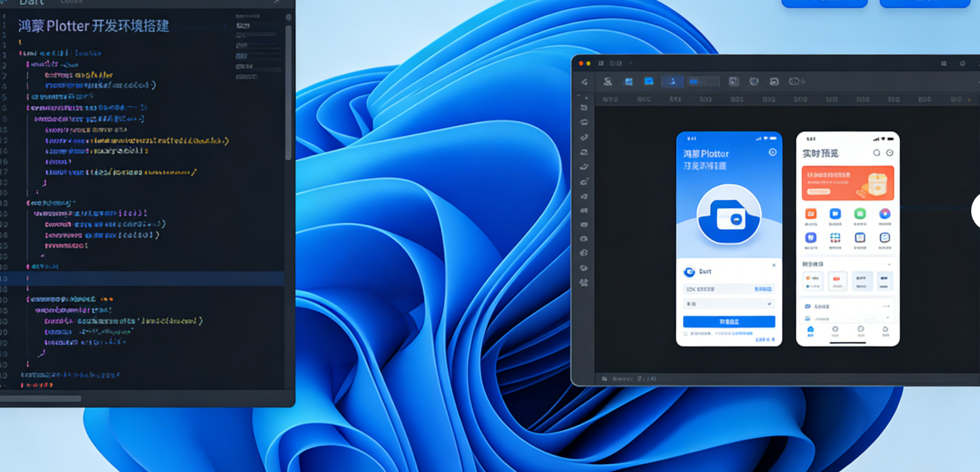The width and height of the screenshot is (980, 472).
Task: Open the multicolor round app icon in grid
Action: click(x=884, y=214)
